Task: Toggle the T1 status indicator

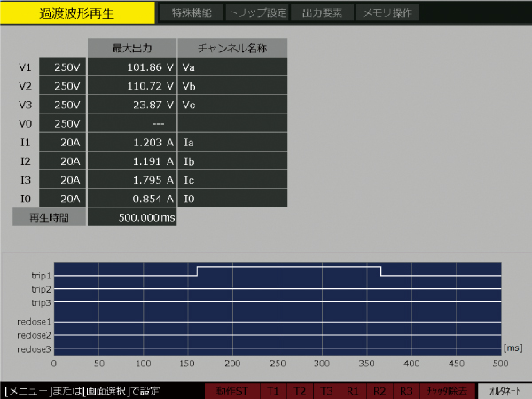Action: click(273, 391)
